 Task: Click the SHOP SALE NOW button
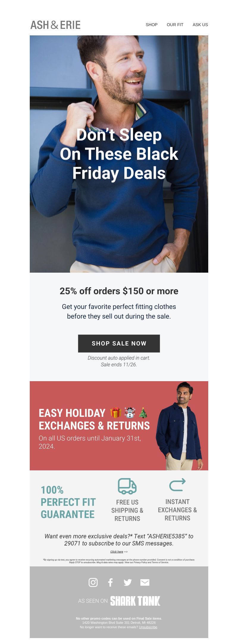click(119, 343)
